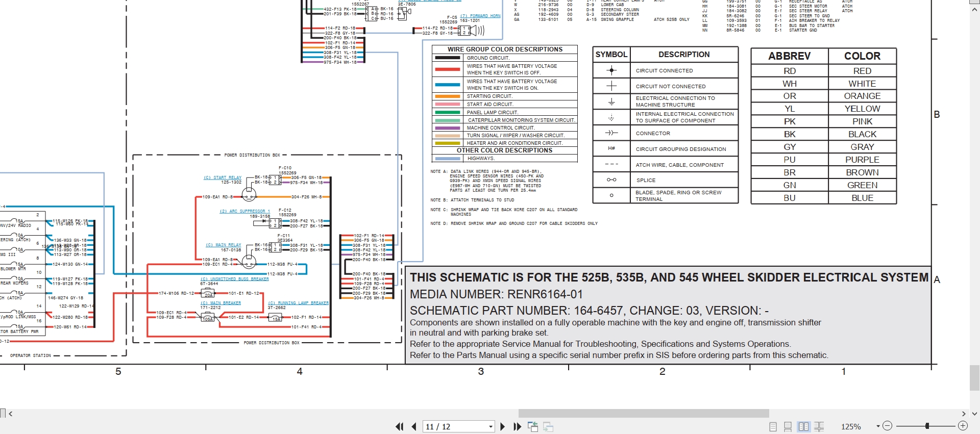
Task: Switch to two-page facing view
Action: tap(804, 427)
